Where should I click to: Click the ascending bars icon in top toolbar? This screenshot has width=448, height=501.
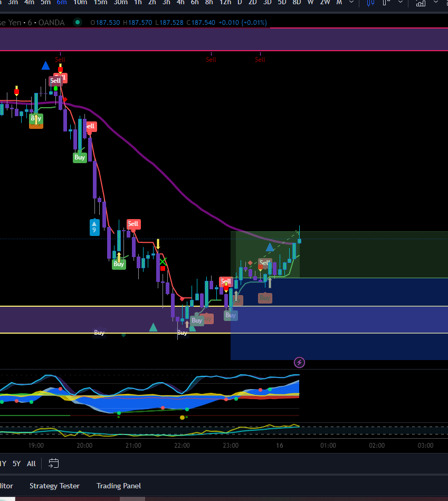(421, 3)
